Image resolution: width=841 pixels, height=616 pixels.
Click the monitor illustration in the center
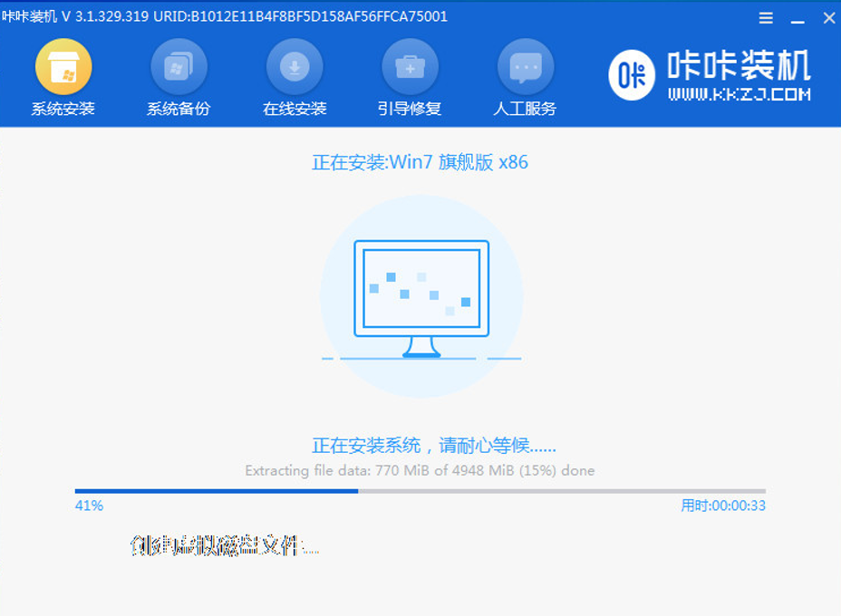[421, 299]
